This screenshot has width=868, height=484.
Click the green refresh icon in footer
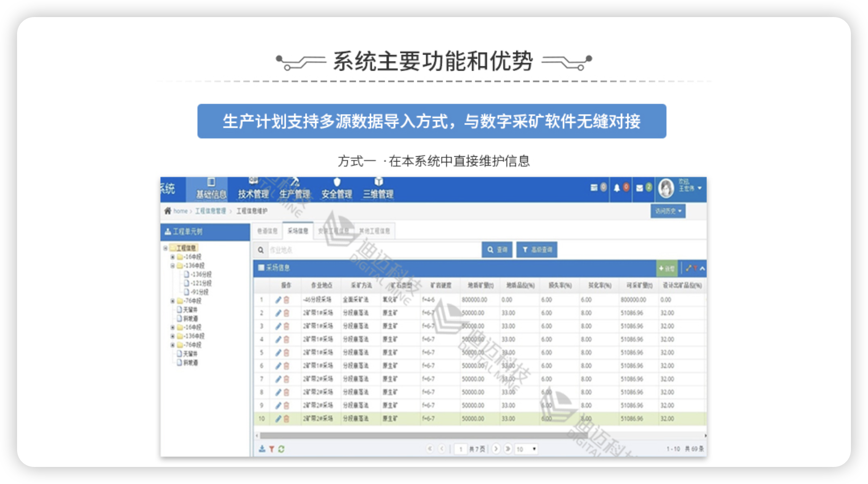click(x=281, y=449)
